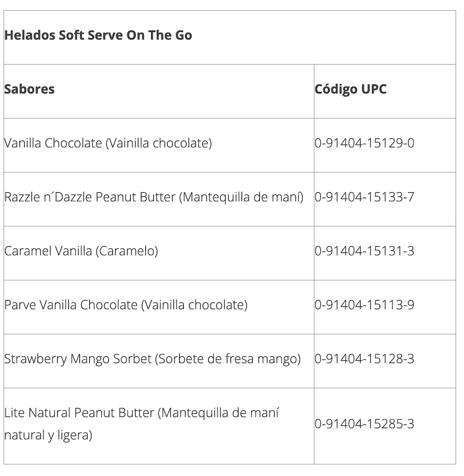Click the '(Caramelo)' Spanish translation text

coord(127,251)
